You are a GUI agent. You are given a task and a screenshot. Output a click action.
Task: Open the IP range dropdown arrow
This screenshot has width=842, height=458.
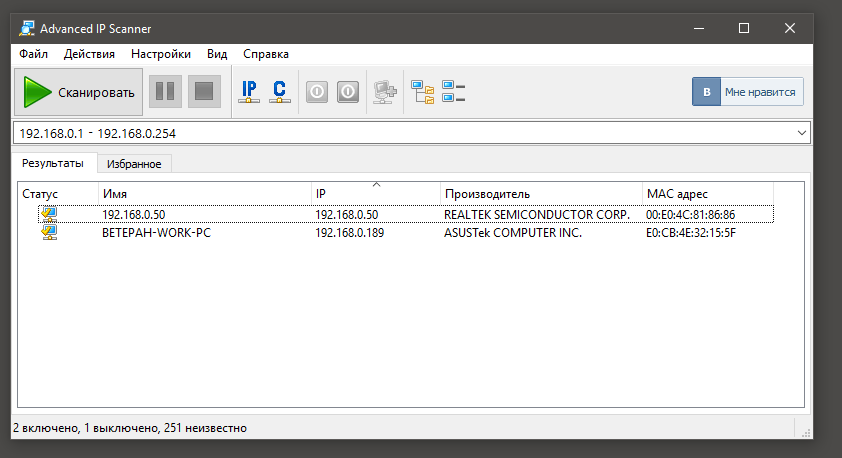pyautogui.click(x=802, y=133)
